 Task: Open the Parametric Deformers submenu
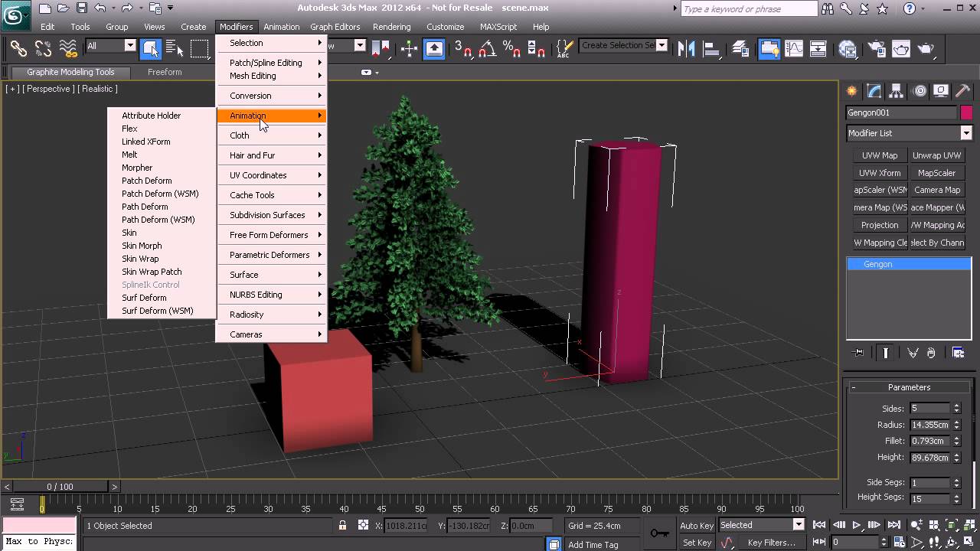(x=271, y=255)
